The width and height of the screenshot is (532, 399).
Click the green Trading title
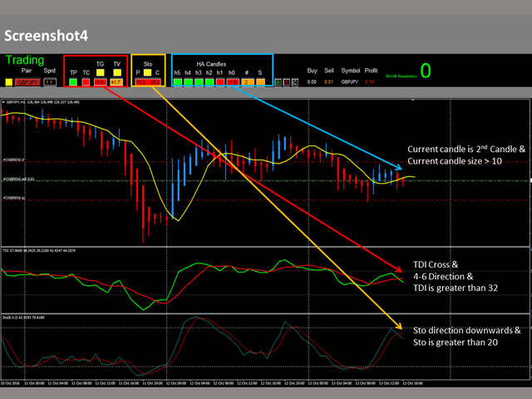[25, 60]
